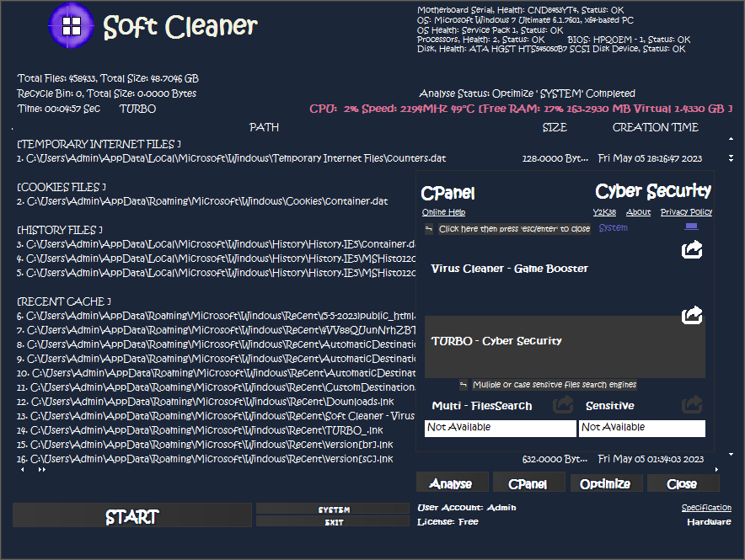The image size is (745, 560).
Task: Click the pink CPU speed and RAM status line
Action: [x=521, y=109]
